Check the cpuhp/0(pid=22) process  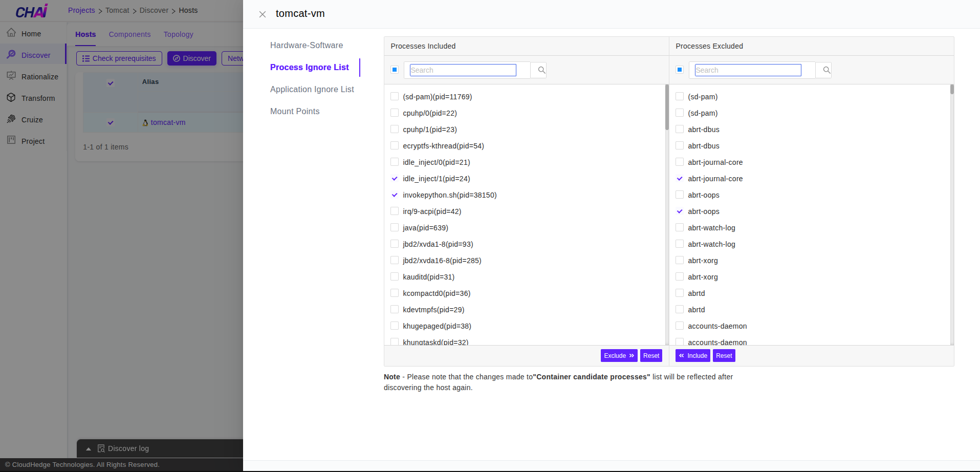(x=395, y=113)
